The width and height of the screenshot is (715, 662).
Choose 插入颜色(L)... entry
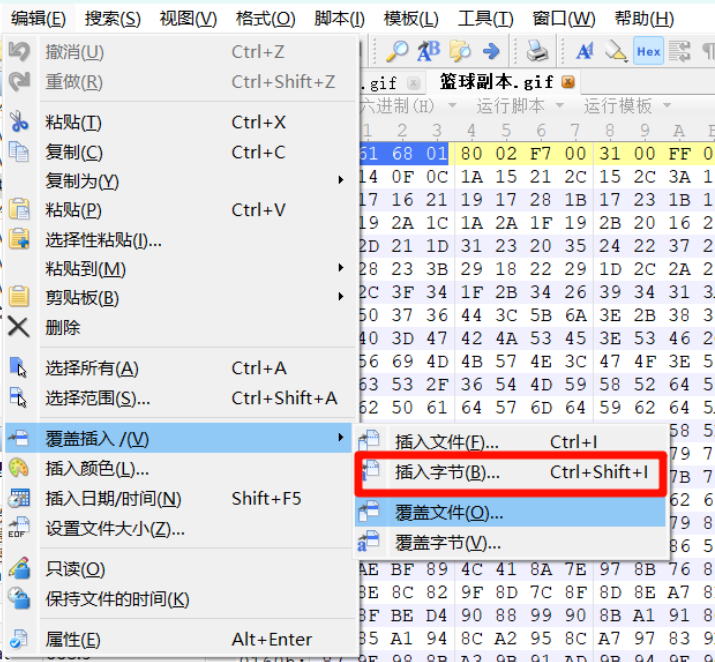pyautogui.click(x=180, y=468)
